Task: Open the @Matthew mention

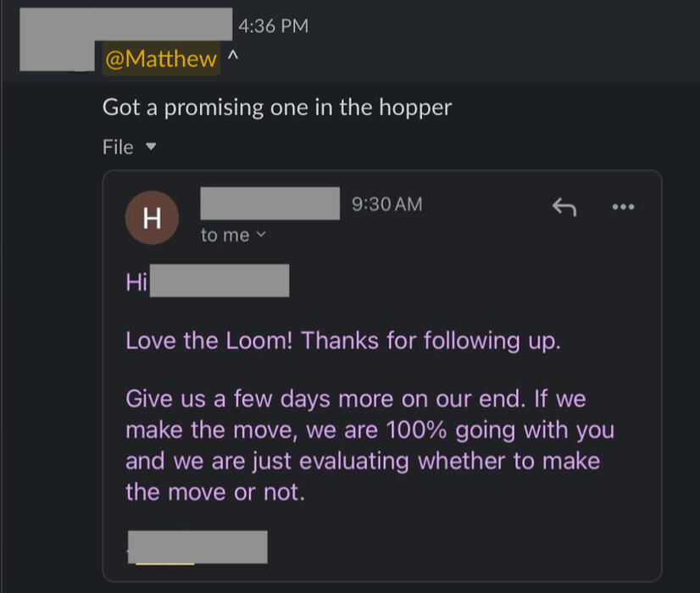Action: (160, 59)
